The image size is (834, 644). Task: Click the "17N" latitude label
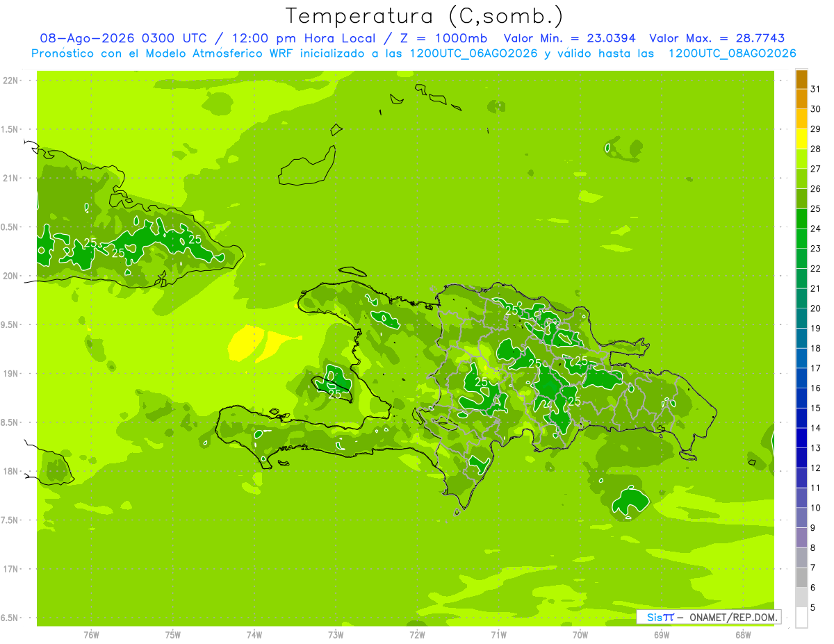click(x=10, y=569)
